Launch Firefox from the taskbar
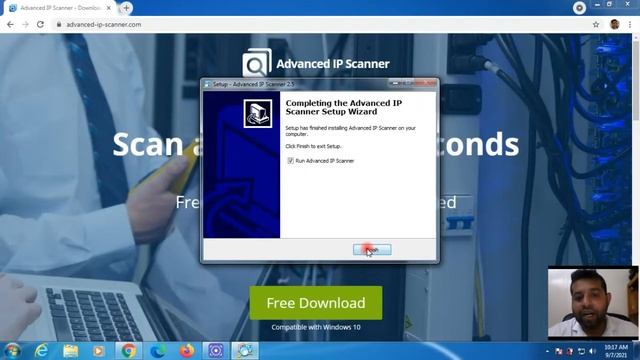The image size is (640, 360). [x=187, y=351]
